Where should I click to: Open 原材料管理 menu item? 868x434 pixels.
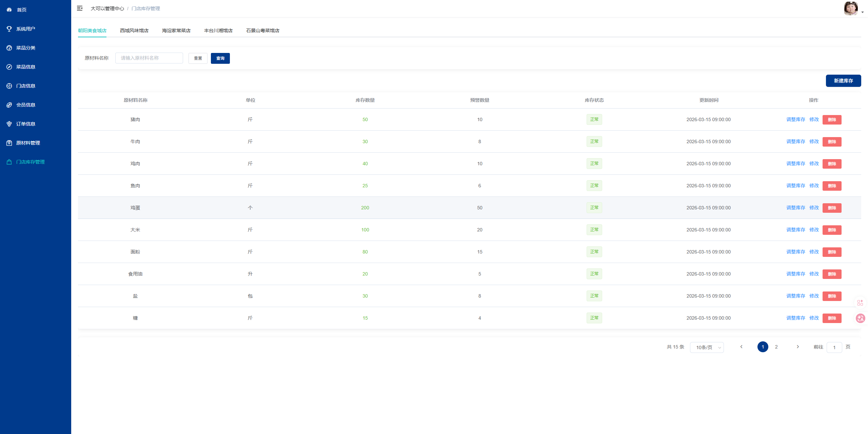tap(36, 143)
